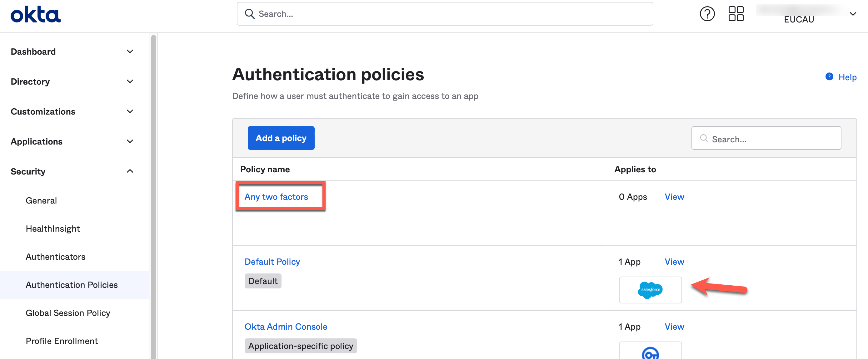Expand the Directory menu section

[130, 81]
